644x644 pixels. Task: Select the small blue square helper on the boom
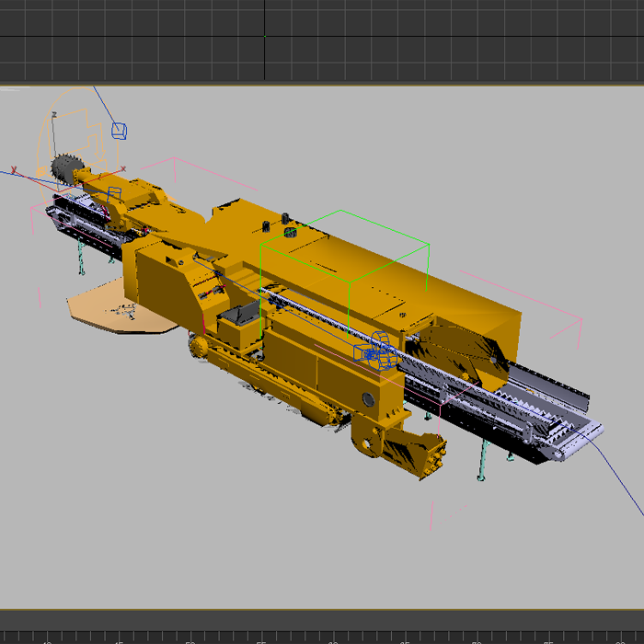(x=115, y=193)
